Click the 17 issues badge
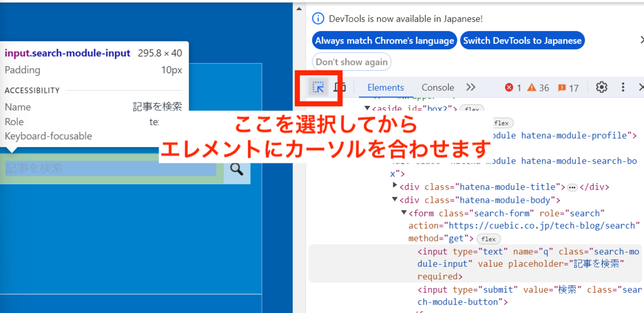The image size is (644, 313). coord(568,88)
